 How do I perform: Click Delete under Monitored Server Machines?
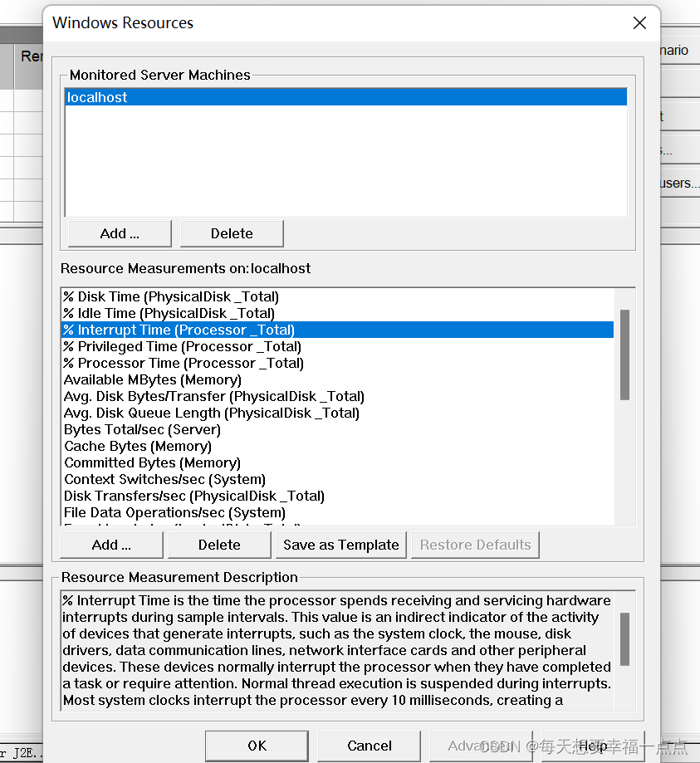pos(232,233)
